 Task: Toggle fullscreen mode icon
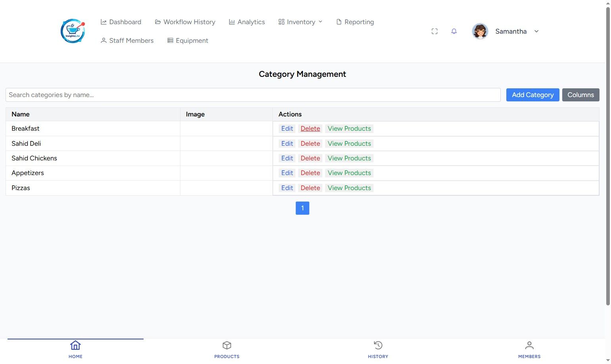coord(435,31)
